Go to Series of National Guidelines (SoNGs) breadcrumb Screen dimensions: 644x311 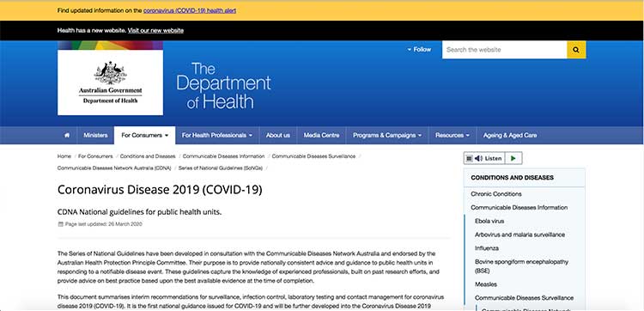point(220,168)
